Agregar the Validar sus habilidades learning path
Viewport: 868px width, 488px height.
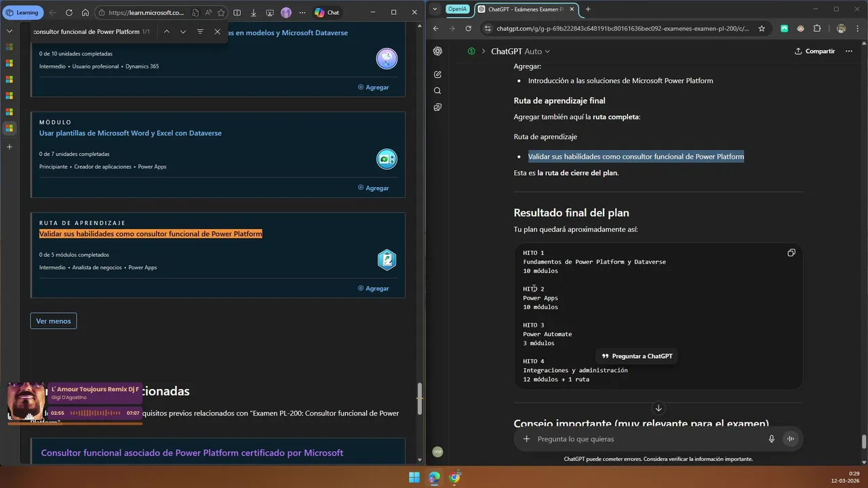point(374,288)
